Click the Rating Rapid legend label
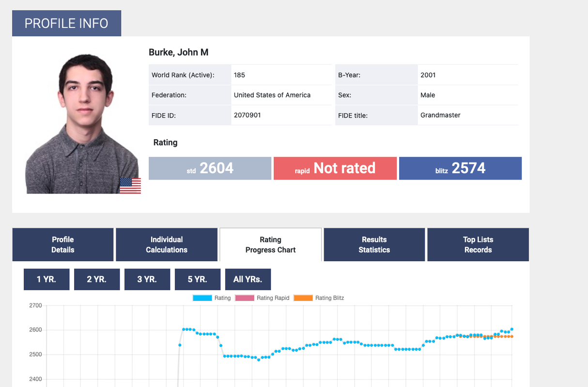This screenshot has height=387, width=588. point(273,298)
